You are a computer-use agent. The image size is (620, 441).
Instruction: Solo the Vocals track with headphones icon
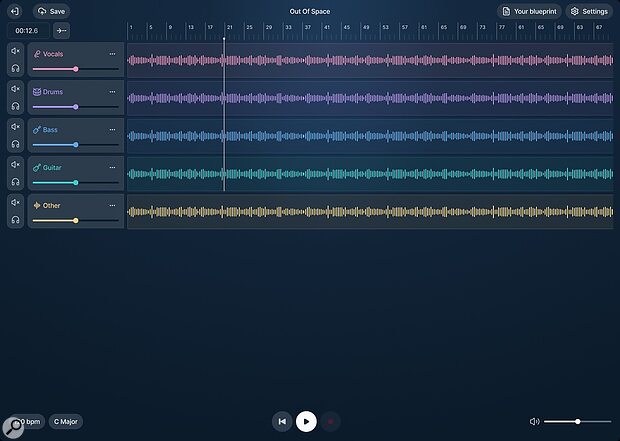point(15,69)
